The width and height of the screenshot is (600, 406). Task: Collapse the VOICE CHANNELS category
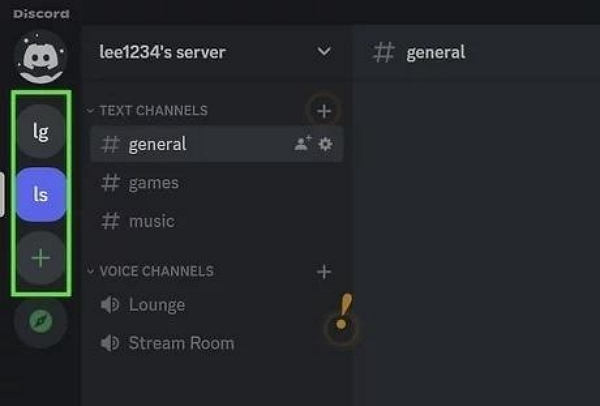[156, 271]
